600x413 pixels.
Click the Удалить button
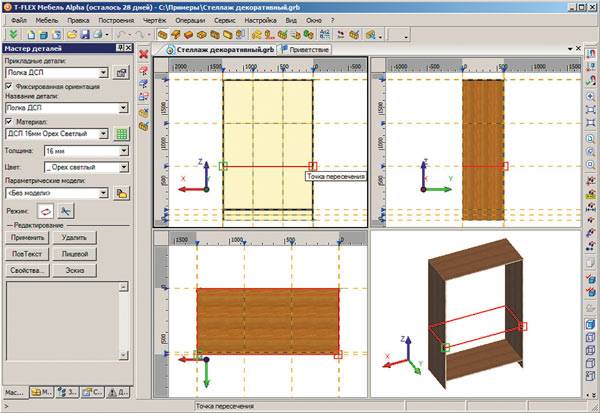[74, 238]
